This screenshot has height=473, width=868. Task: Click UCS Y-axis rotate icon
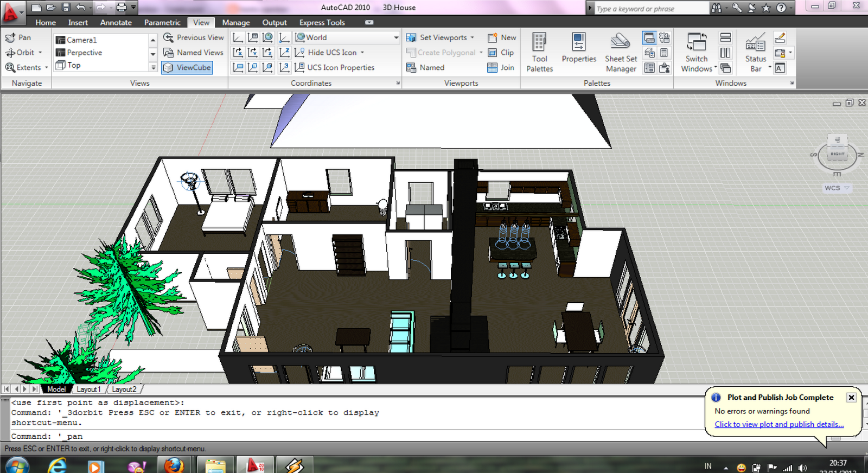pos(253,53)
